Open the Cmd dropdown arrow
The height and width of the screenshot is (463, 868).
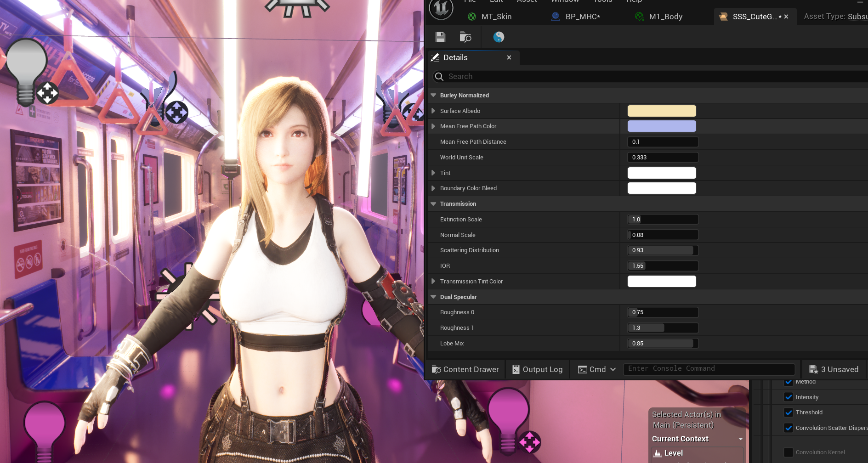click(x=613, y=369)
